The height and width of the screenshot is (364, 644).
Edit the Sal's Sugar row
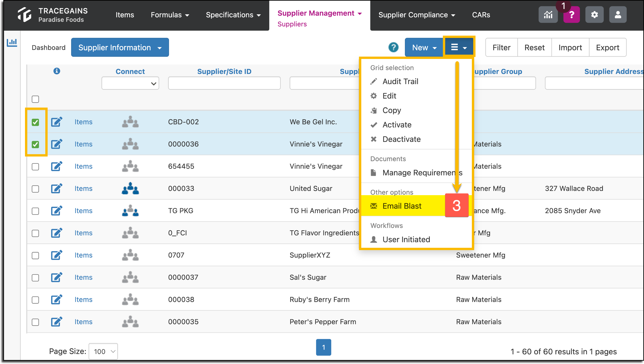(x=56, y=278)
